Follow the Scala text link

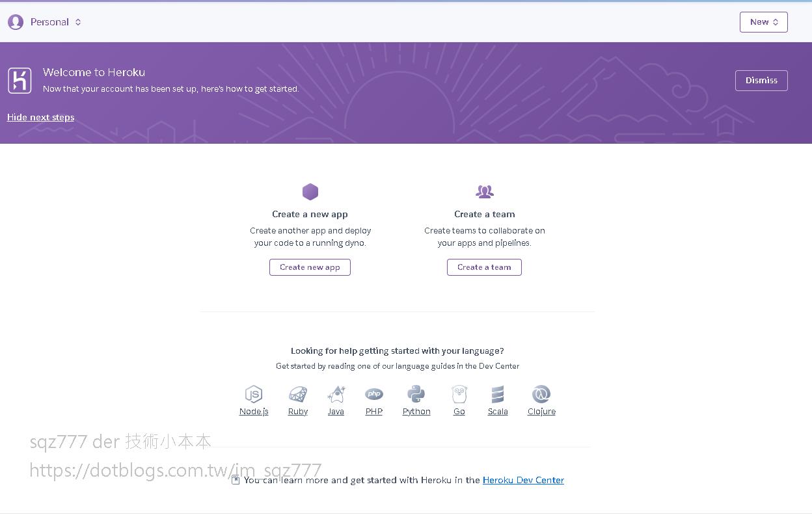coord(498,412)
